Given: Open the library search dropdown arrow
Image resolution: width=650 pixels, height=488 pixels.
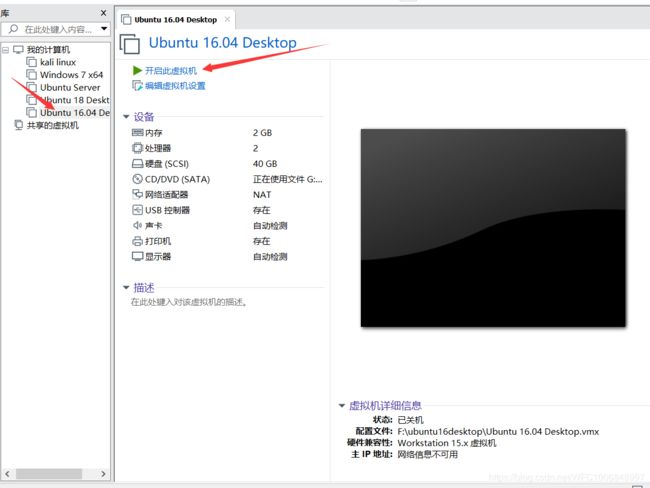Looking at the screenshot, I should coord(104,29).
